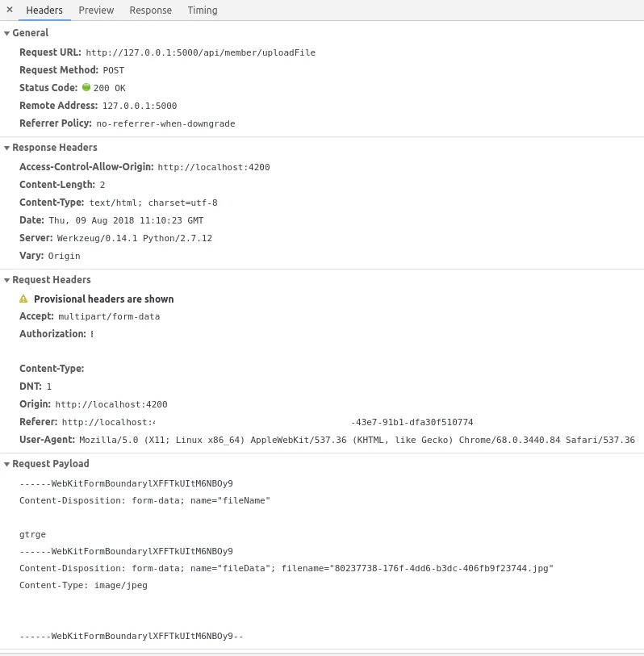Switch to the Preview tab
The image size is (644, 656).
[96, 10]
